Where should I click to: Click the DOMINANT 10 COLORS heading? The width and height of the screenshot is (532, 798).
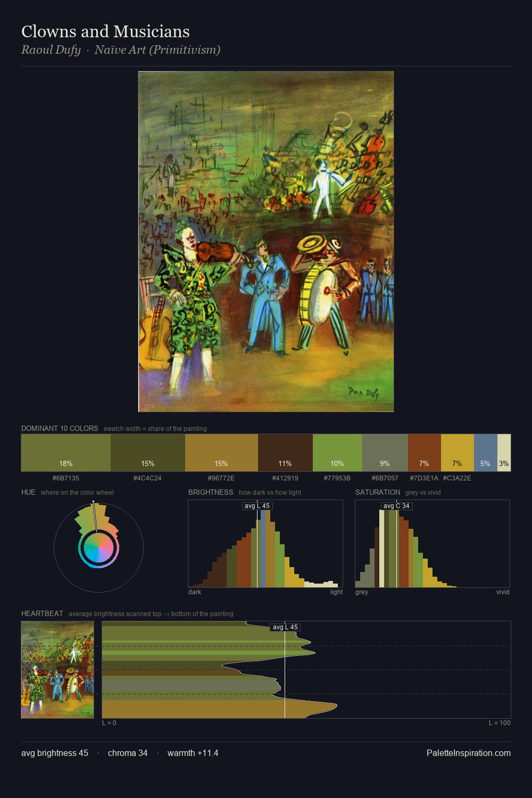[60, 429]
